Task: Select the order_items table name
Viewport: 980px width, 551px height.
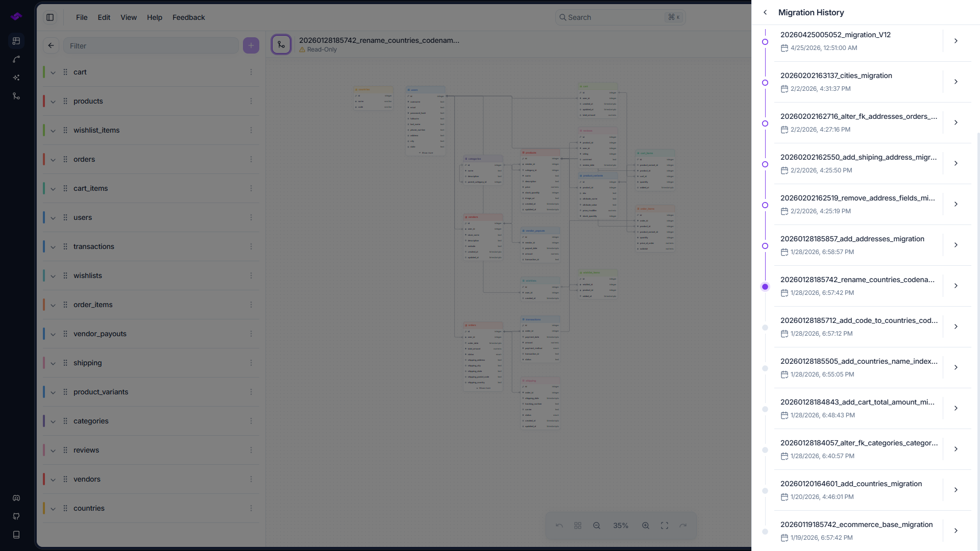Action: (93, 305)
